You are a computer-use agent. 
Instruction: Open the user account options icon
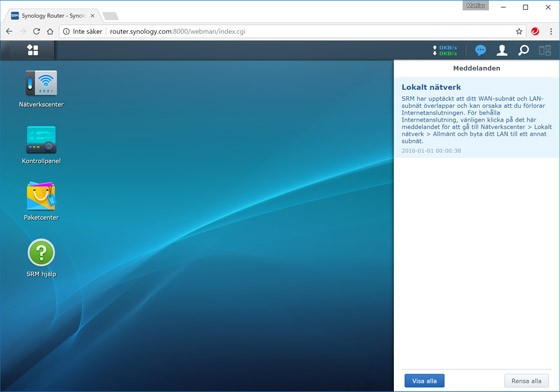[x=502, y=50]
